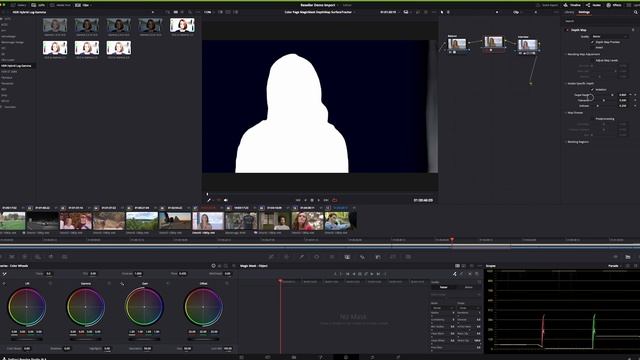Open the RGB Mixer palette

(51, 257)
